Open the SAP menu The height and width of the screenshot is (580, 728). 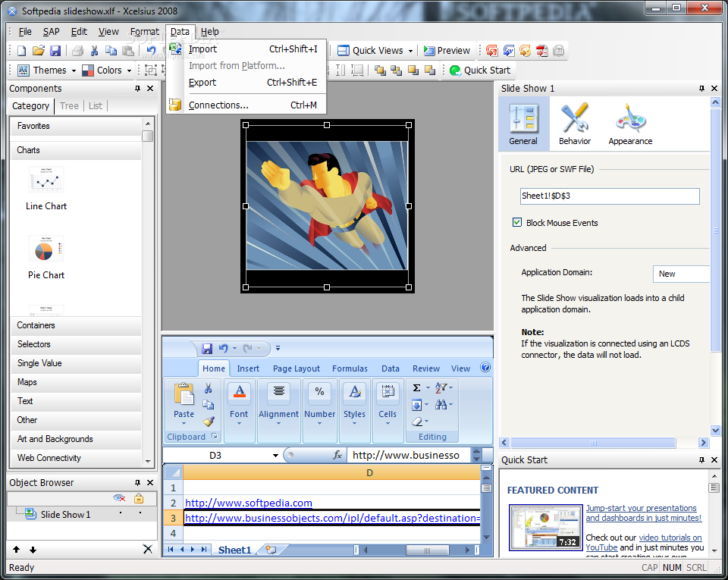[x=51, y=32]
